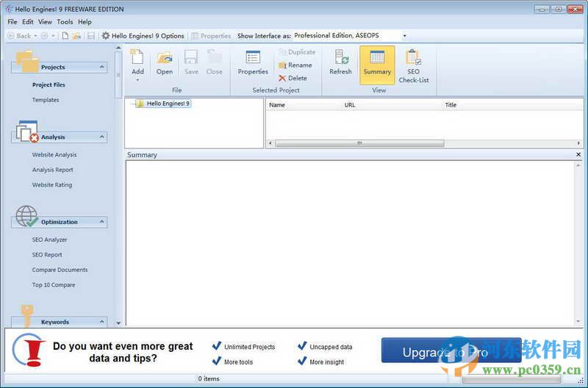The height and width of the screenshot is (388, 588).
Task: Click the Save disk toolbar icon
Action: (90, 36)
